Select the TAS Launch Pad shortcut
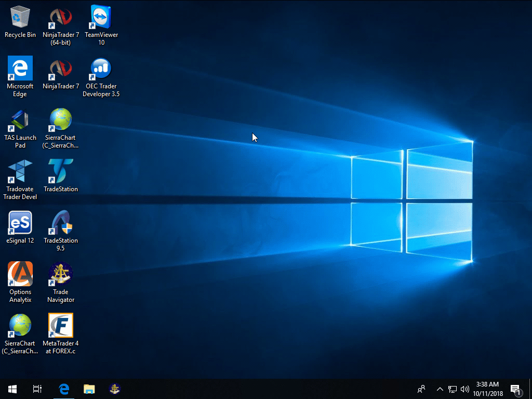Viewport: 532px width, 399px height. (x=20, y=129)
